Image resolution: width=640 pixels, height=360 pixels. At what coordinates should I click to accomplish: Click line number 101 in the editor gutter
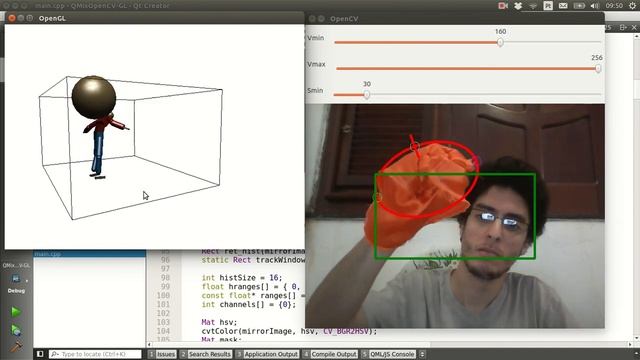(163, 304)
